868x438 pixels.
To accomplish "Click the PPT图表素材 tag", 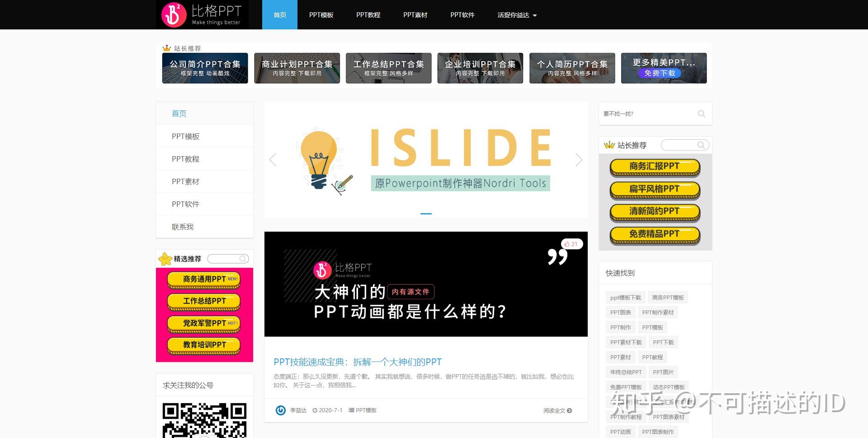I will point(669,417).
